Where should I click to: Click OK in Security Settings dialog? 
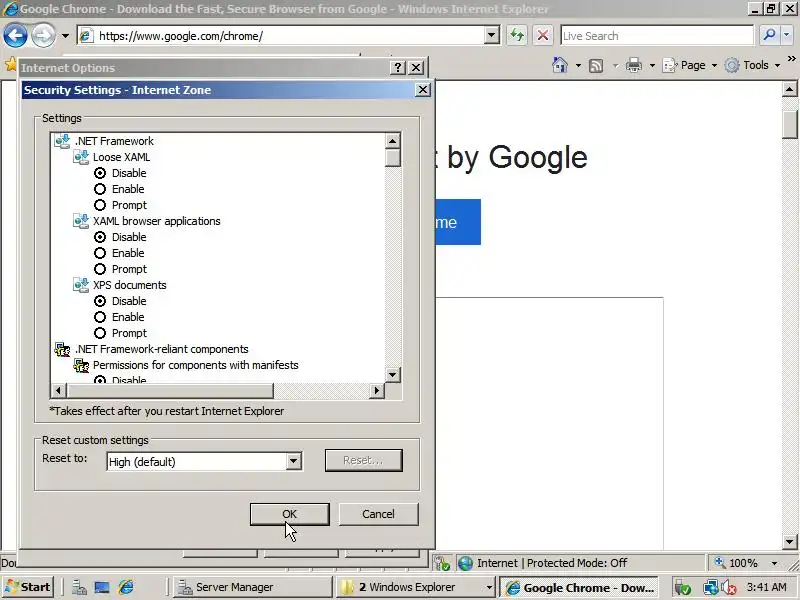[289, 514]
